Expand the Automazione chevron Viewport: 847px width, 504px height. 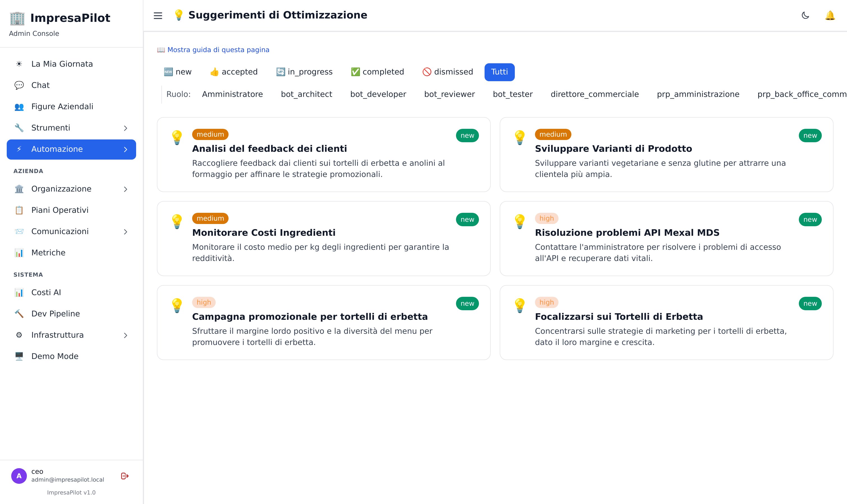pos(125,150)
